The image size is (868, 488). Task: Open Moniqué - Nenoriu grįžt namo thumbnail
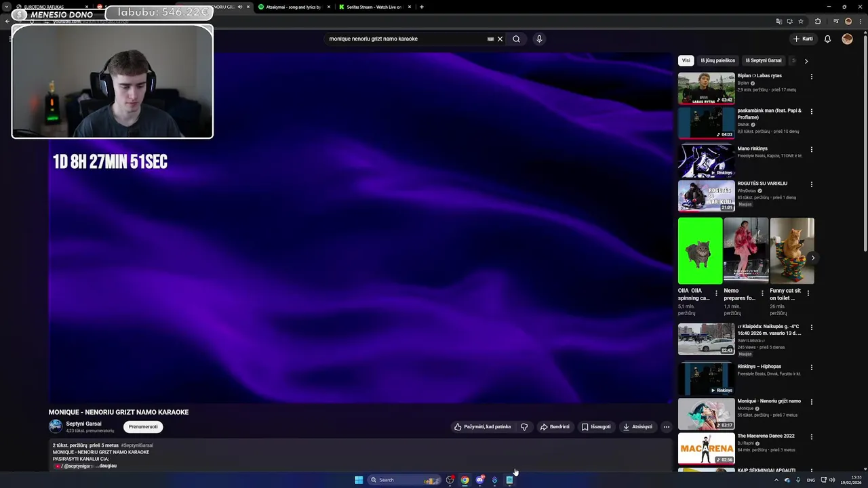(x=706, y=413)
